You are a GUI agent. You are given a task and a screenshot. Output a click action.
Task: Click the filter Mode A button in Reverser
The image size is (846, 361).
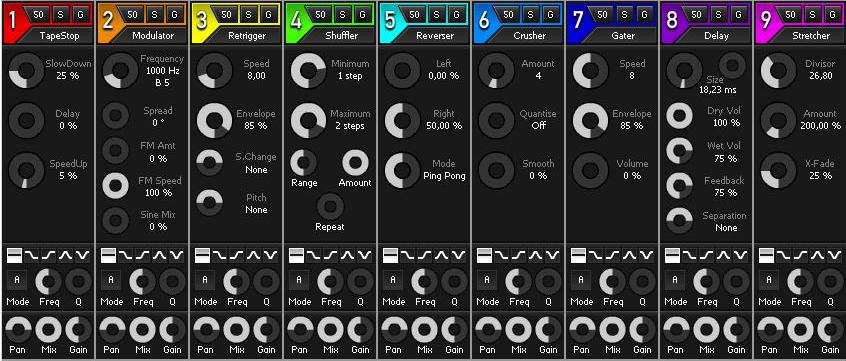pyautogui.click(x=393, y=281)
